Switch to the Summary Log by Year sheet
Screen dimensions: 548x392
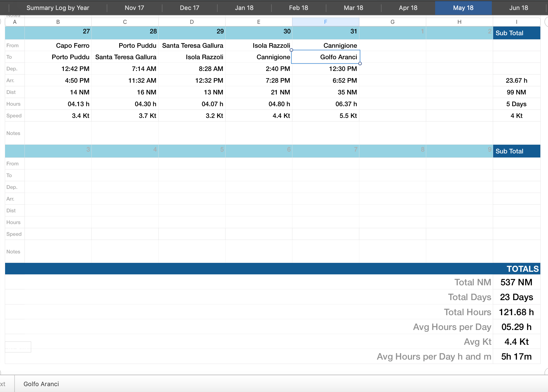tap(58, 8)
